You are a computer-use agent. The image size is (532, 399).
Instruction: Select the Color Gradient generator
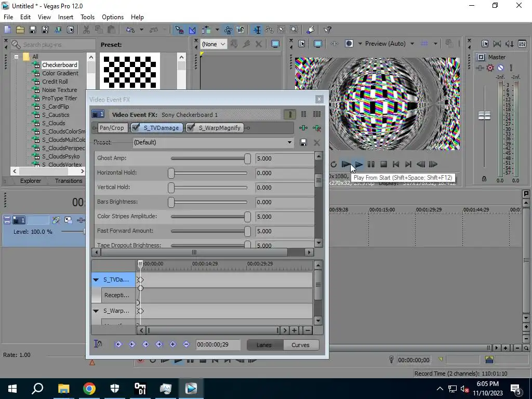point(60,73)
